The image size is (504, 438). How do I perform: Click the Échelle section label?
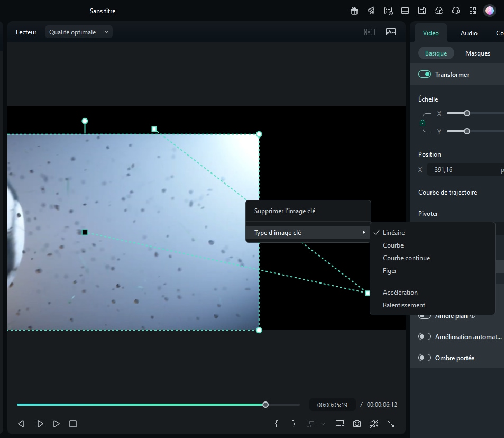[x=428, y=99]
